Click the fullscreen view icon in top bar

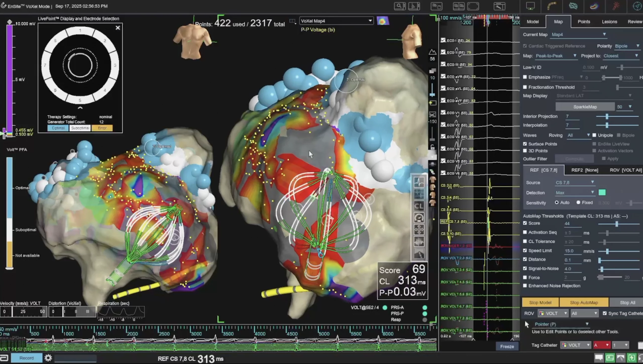pos(473,6)
